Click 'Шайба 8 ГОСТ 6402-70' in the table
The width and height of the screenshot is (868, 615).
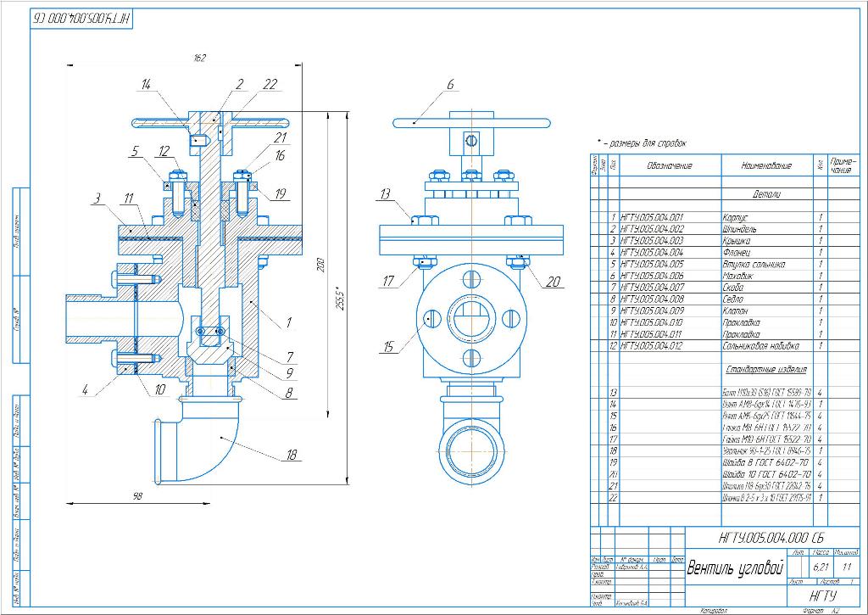pyautogui.click(x=765, y=462)
